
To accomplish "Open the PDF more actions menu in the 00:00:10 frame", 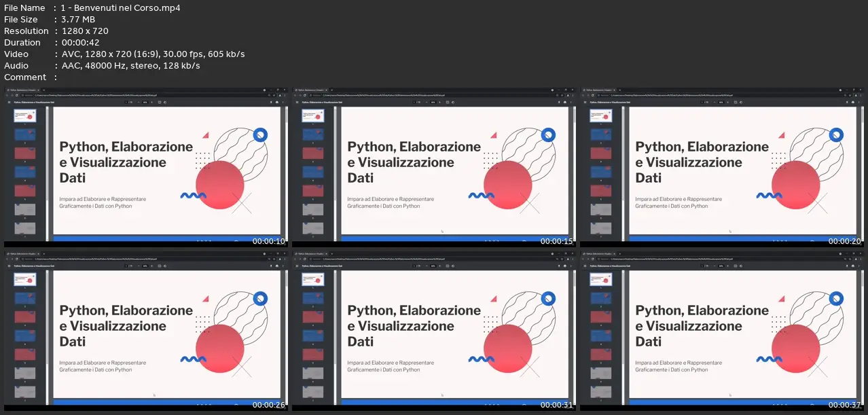I will [283, 103].
